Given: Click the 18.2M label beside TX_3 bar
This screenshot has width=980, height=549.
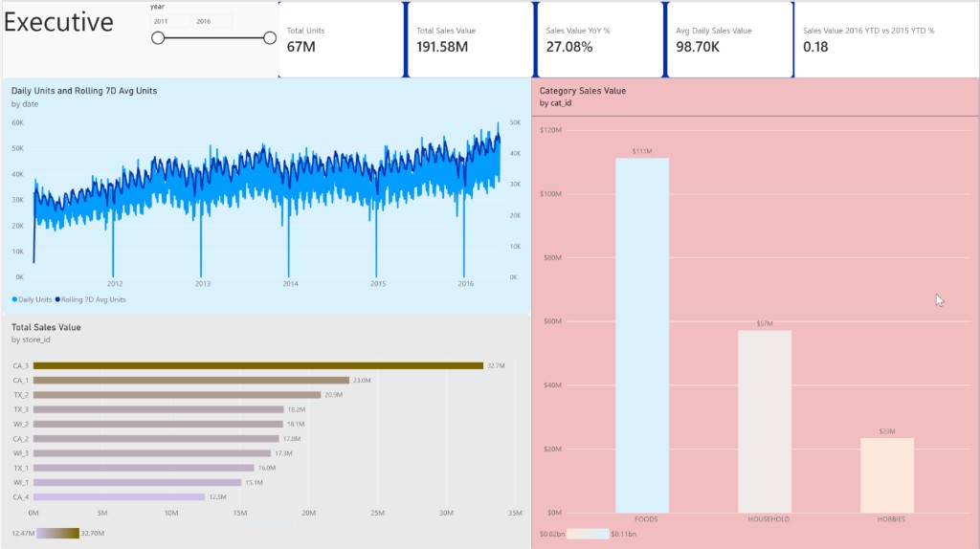Looking at the screenshot, I should [x=297, y=409].
